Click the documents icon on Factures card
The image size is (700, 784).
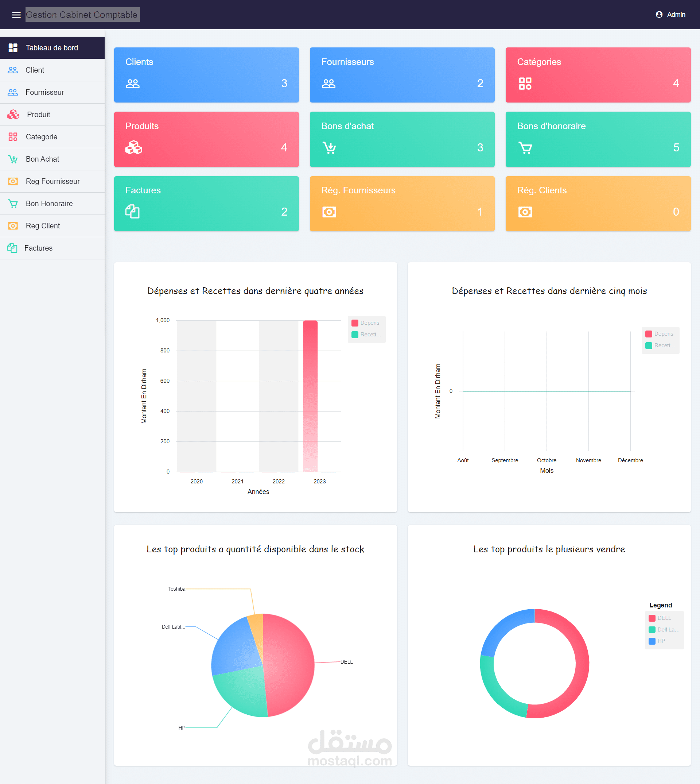(x=132, y=211)
